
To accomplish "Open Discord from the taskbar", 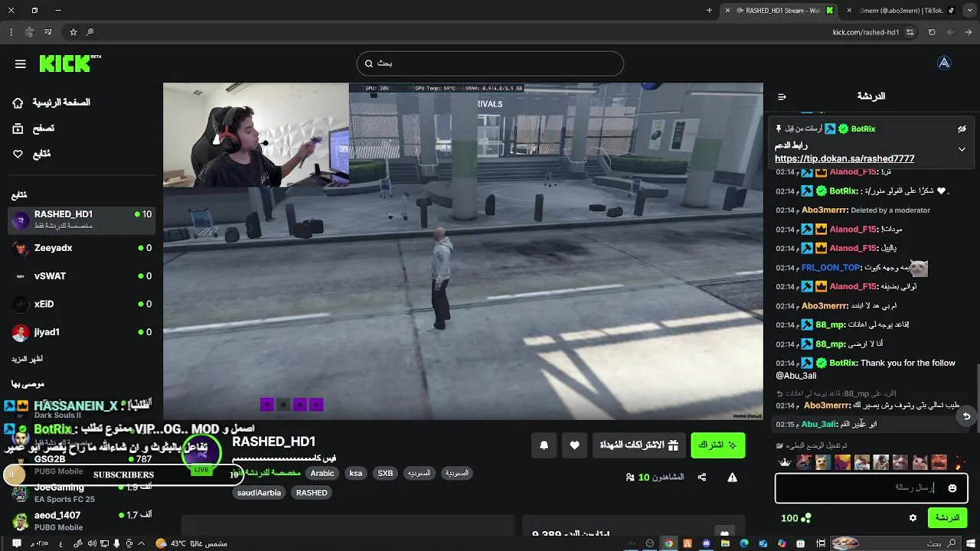I will click(x=706, y=543).
